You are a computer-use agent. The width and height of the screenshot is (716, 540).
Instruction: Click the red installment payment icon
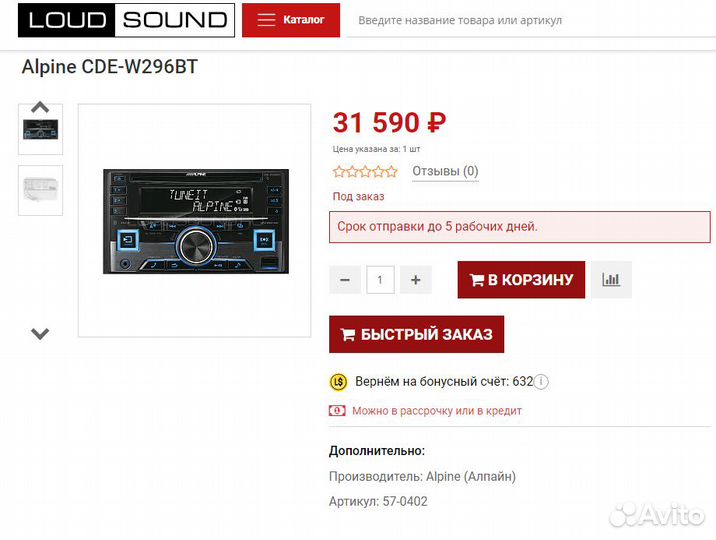click(337, 410)
